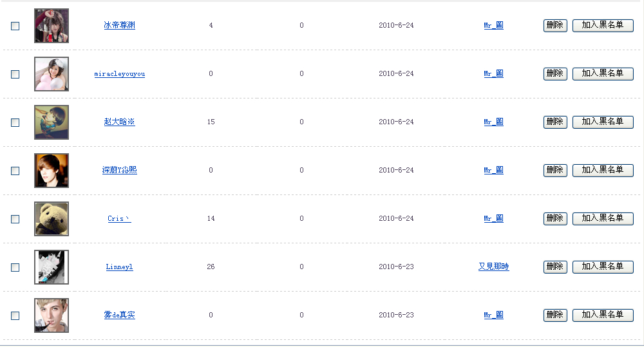Tick the checkbox beside miracleyouyou
This screenshot has height=347, width=644.
[15, 74]
